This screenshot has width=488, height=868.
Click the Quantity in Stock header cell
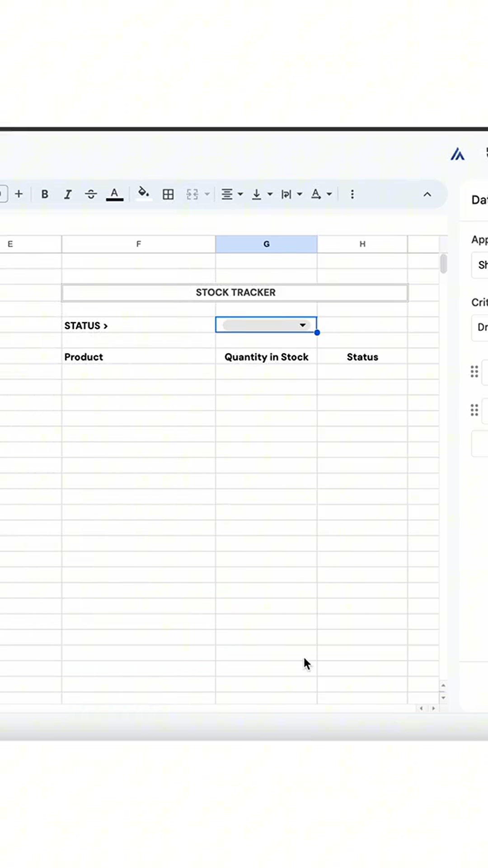(266, 357)
